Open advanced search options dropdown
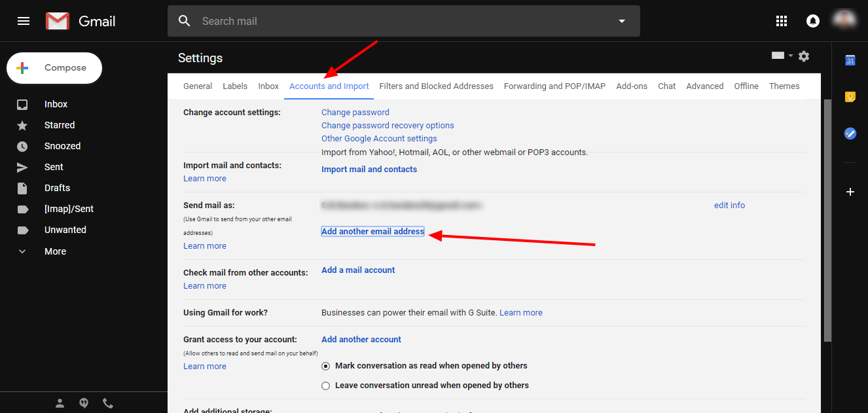Viewport: 868px width, 413px height. [621, 20]
